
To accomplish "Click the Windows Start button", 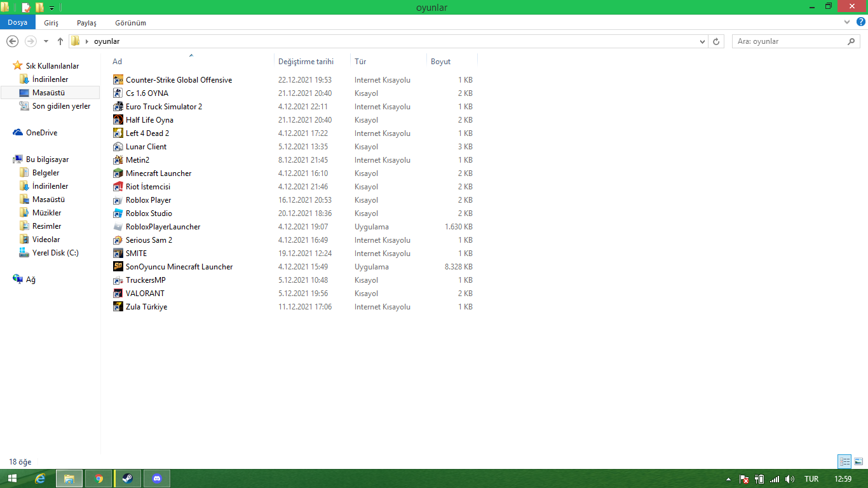I will click(x=12, y=478).
